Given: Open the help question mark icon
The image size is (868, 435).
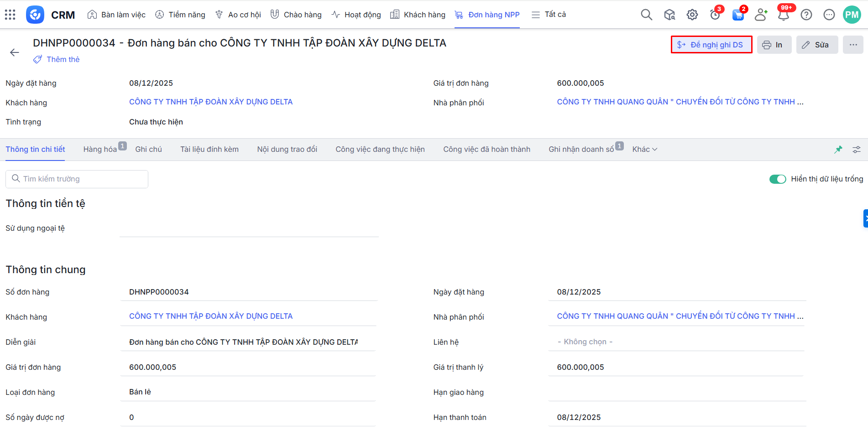Looking at the screenshot, I should point(806,15).
